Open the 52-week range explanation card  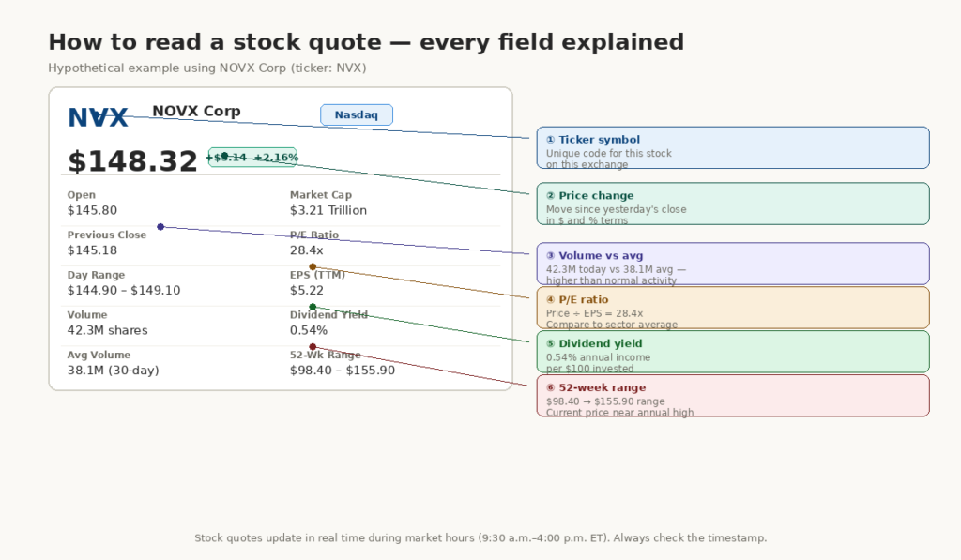733,396
